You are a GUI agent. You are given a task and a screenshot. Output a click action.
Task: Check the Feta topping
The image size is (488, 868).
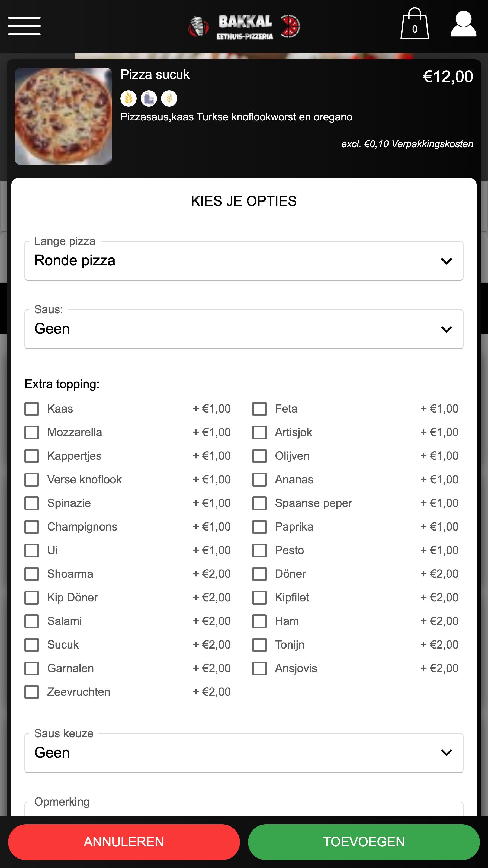(x=259, y=409)
